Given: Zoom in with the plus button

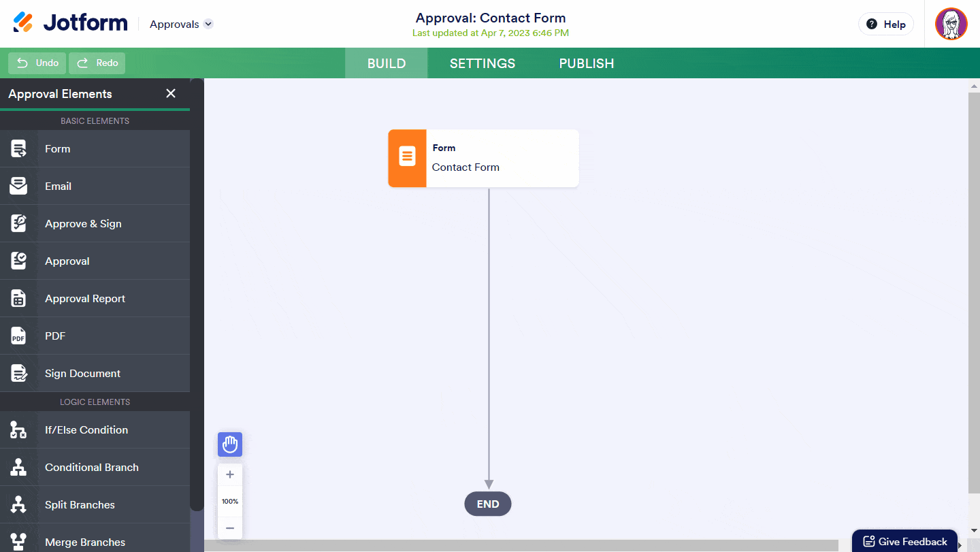Looking at the screenshot, I should (230, 474).
